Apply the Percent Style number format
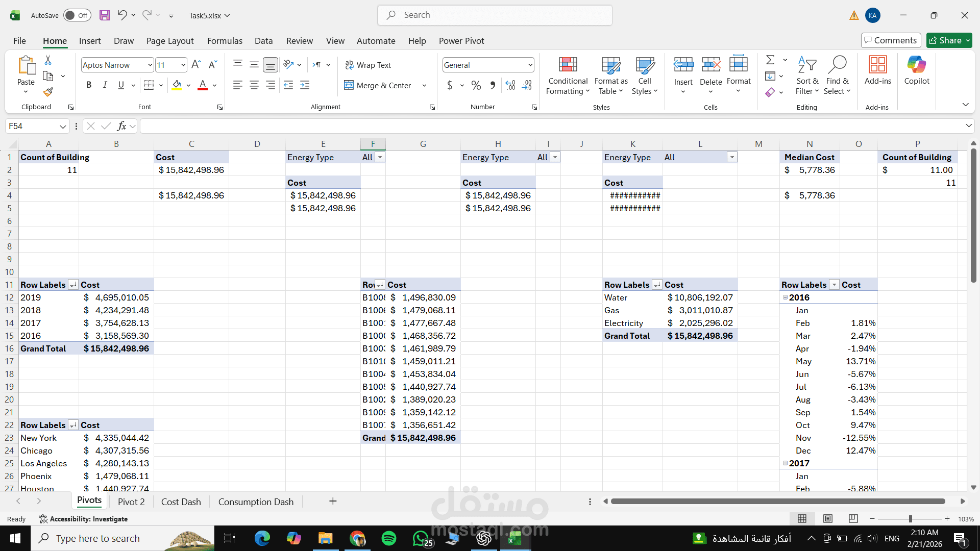Image resolution: width=980 pixels, height=551 pixels. click(x=476, y=86)
